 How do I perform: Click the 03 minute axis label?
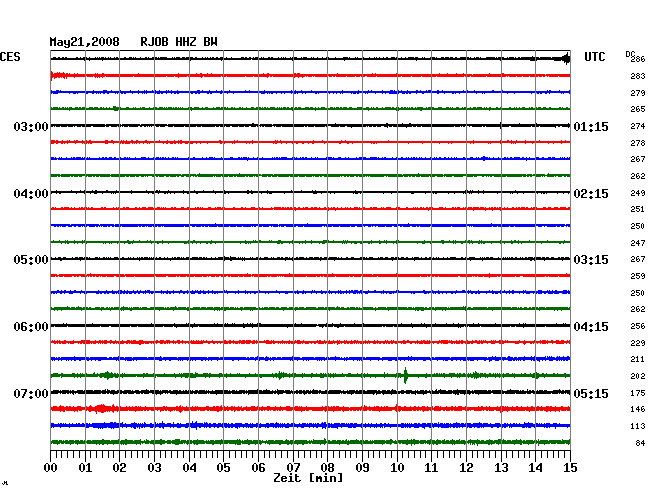pos(154,467)
